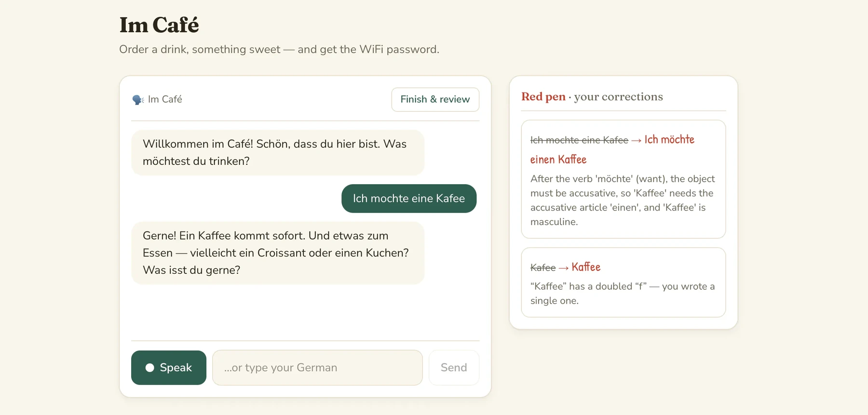
Task: Focus the "or type your German" input field
Action: [317, 368]
